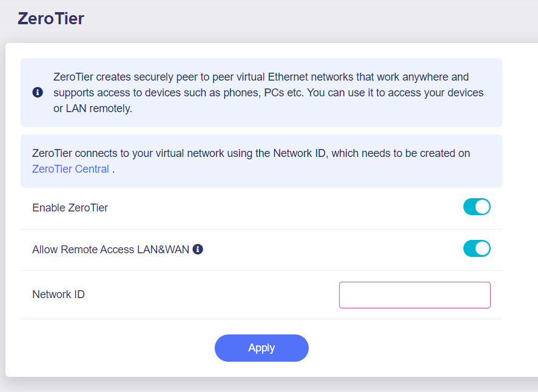Click the "or LAN remotely." text line
This screenshot has height=392, width=538.
92,108
